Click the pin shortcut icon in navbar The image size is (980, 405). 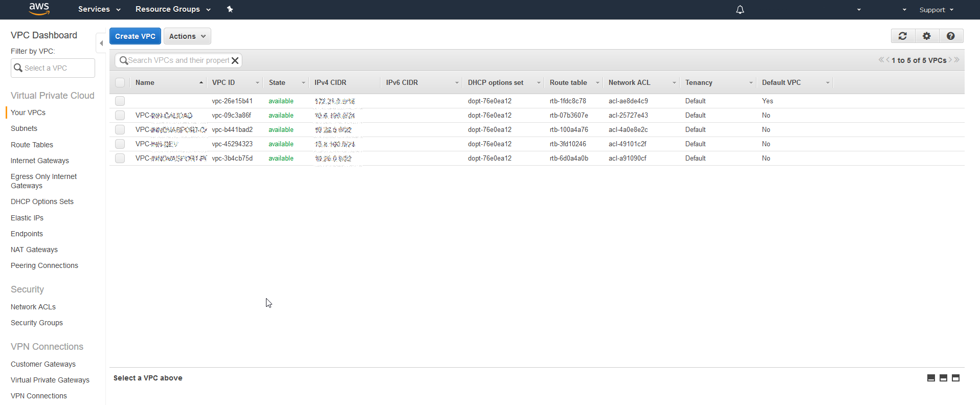(x=230, y=9)
